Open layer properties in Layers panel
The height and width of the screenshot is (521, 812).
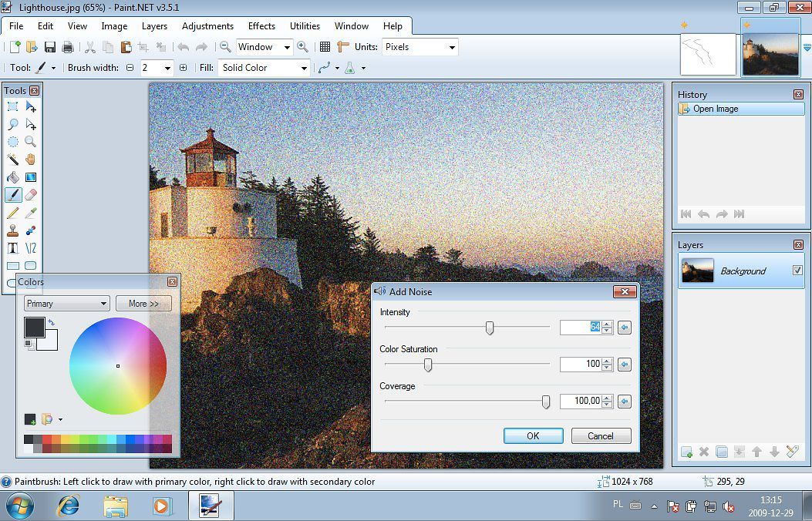point(791,452)
